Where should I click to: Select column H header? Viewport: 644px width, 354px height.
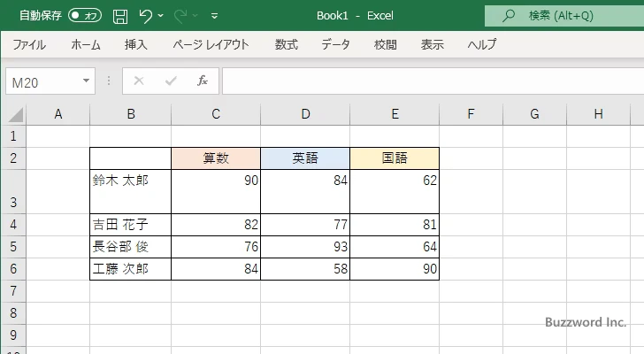click(x=598, y=114)
